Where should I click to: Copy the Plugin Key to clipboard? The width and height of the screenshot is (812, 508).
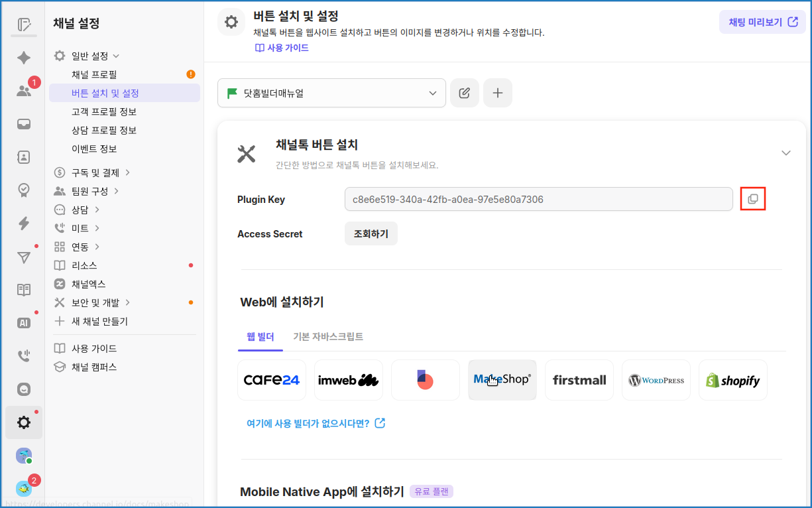pyautogui.click(x=752, y=199)
